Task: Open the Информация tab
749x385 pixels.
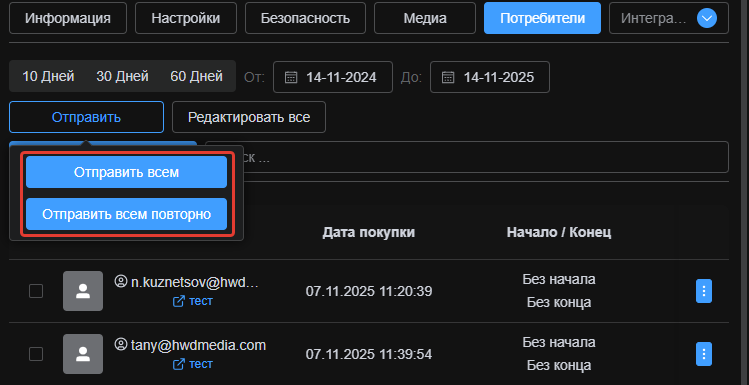Action: [x=68, y=18]
